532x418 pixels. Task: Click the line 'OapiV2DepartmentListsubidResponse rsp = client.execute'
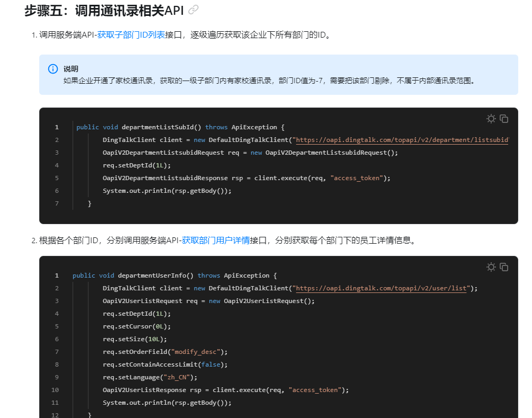[x=247, y=178]
